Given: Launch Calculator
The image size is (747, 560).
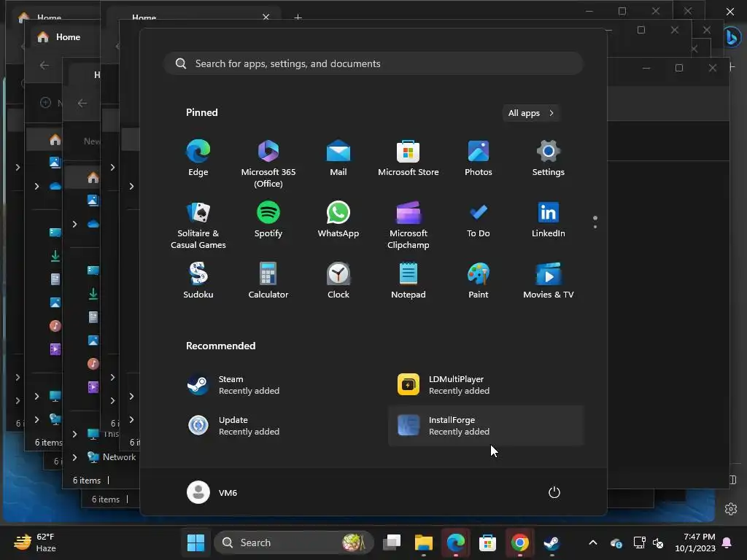Looking at the screenshot, I should (268, 281).
